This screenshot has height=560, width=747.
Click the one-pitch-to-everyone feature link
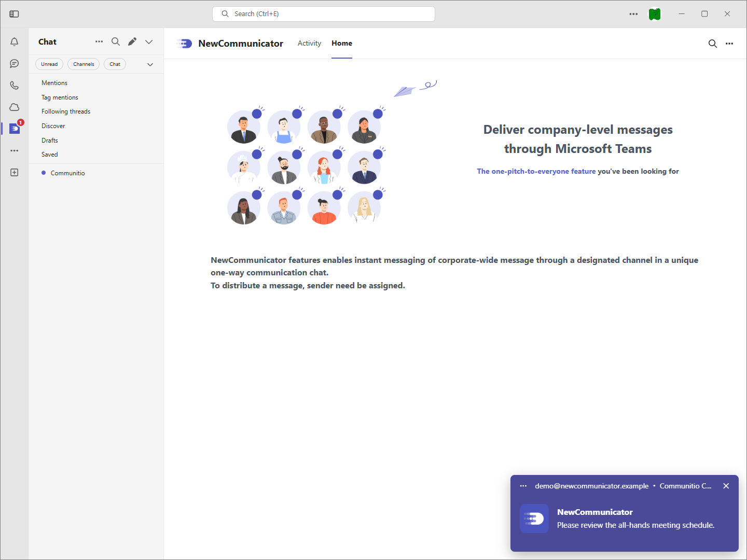tap(536, 172)
